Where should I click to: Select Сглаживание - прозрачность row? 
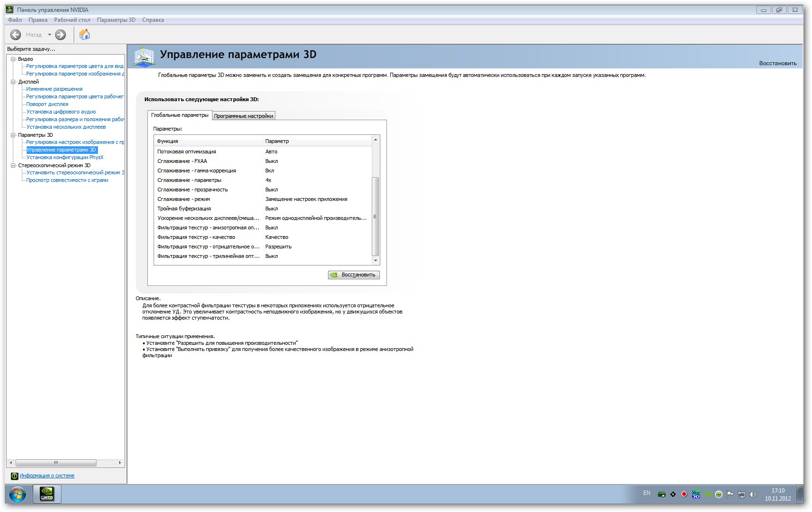262,190
